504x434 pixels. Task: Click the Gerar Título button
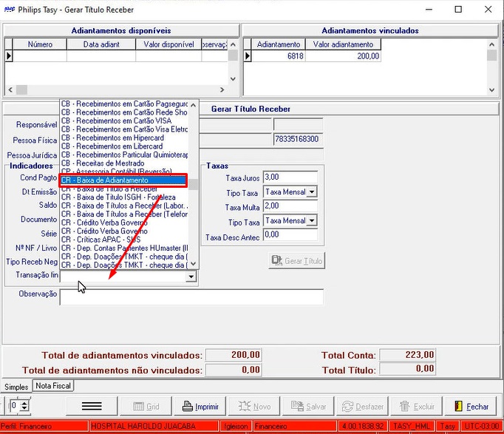coord(296,261)
